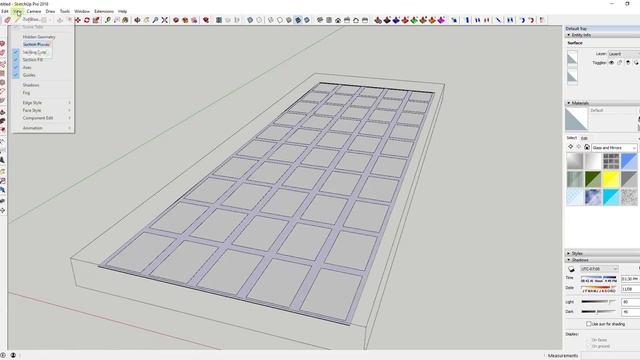Collapse the Entity Info panel

[x=569, y=35]
